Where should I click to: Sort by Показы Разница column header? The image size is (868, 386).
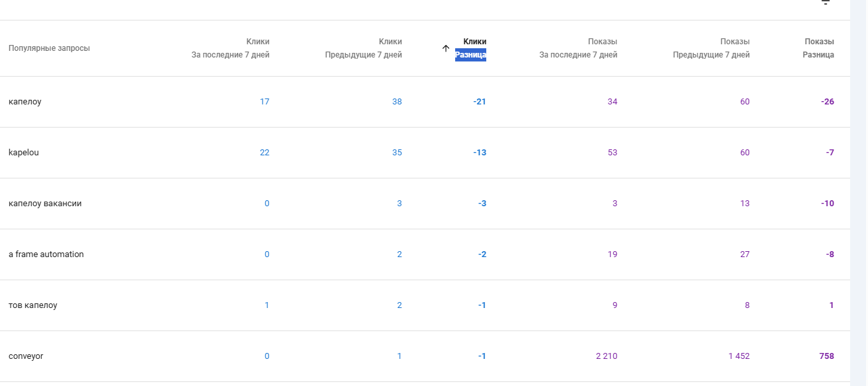click(x=818, y=48)
